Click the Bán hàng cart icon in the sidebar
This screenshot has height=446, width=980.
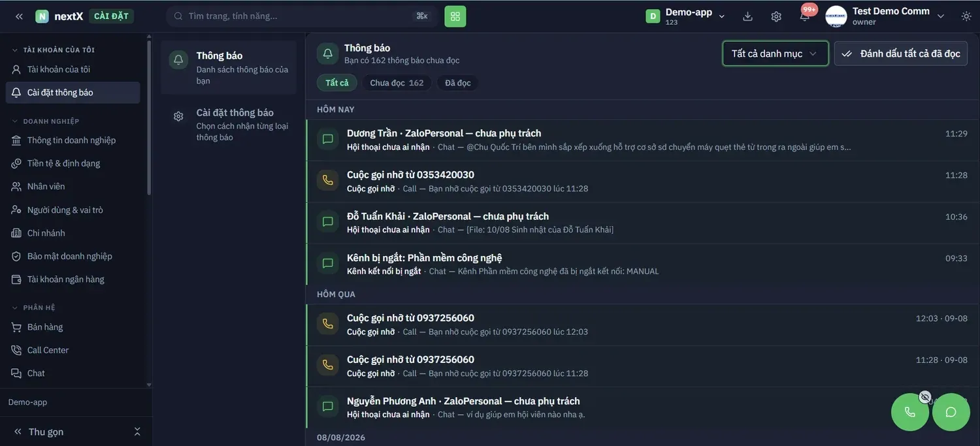coord(16,327)
